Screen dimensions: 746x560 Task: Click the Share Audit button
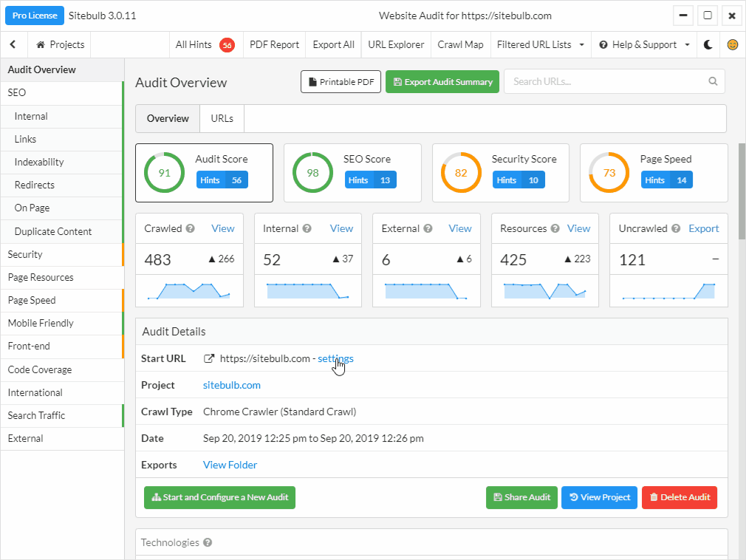coord(521,497)
